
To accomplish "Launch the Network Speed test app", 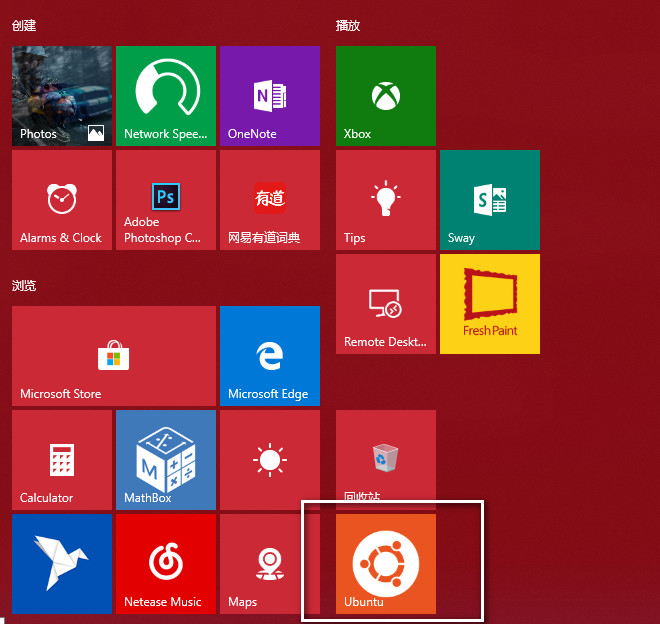I will (165, 96).
